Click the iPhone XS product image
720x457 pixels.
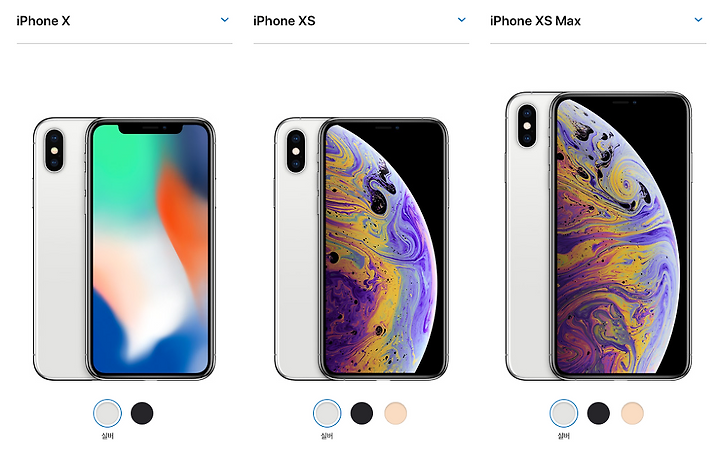pos(361,248)
